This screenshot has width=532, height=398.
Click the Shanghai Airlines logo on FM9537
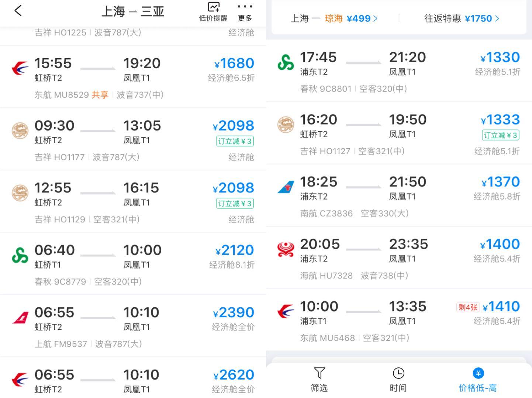tap(20, 317)
